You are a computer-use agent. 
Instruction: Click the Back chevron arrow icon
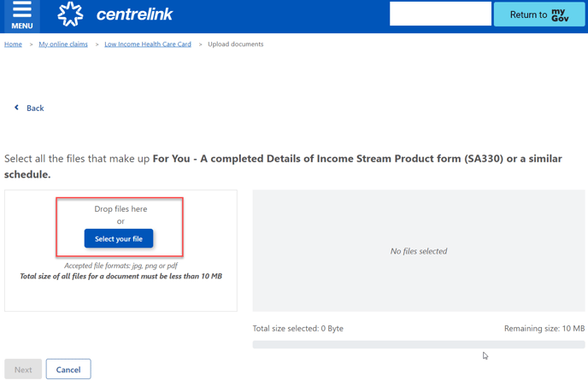coord(16,108)
